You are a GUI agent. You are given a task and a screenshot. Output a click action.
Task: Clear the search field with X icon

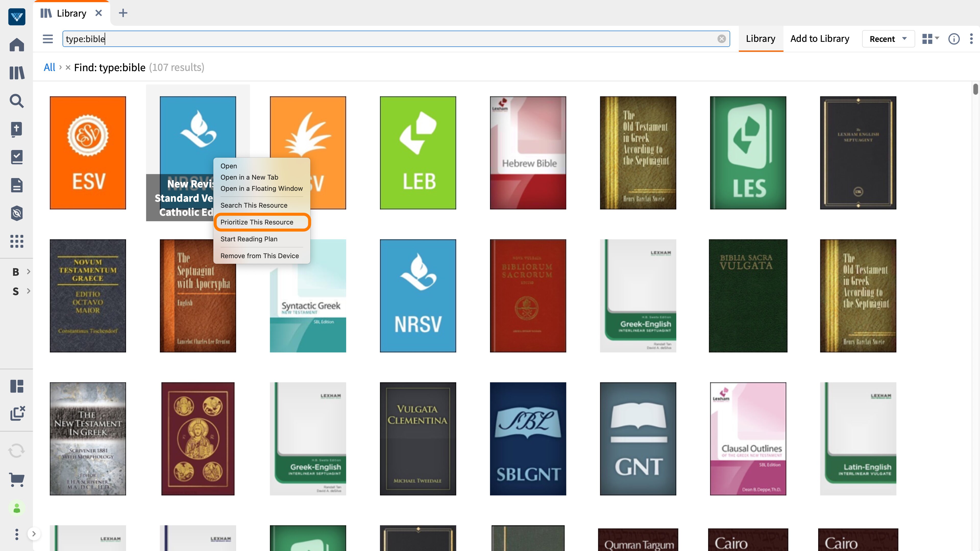pos(721,39)
